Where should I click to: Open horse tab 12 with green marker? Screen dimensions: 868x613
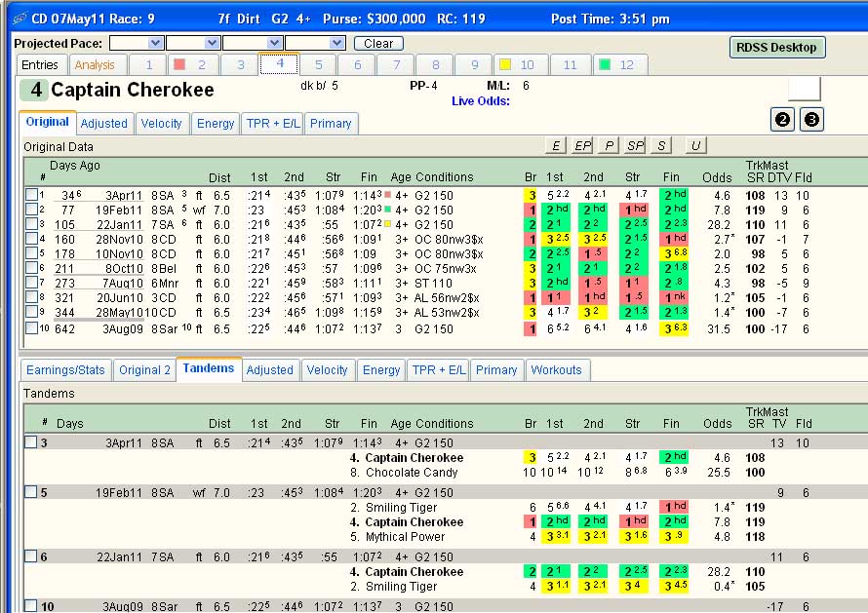click(620, 64)
